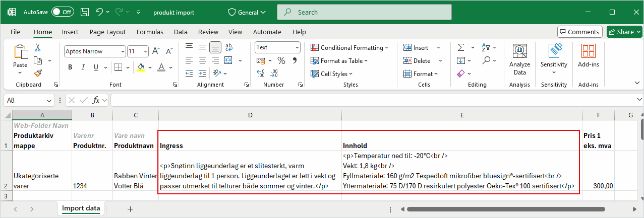Click the Save disk icon
The height and width of the screenshot is (218, 644).
(x=85, y=12)
